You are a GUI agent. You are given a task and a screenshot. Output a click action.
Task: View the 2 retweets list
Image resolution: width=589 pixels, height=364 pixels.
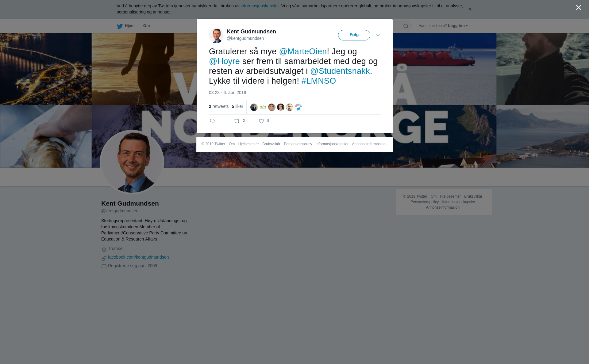(219, 106)
